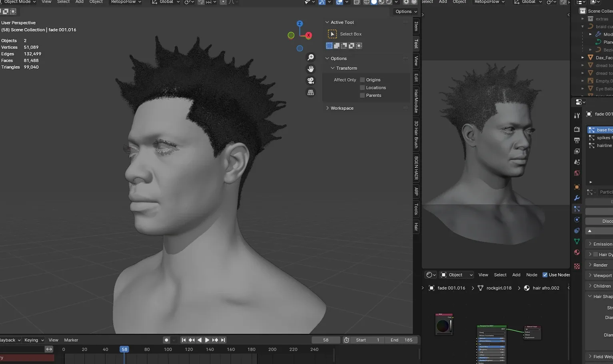The width and height of the screenshot is (613, 364).
Task: Expand the Emission section
Action: (x=602, y=244)
